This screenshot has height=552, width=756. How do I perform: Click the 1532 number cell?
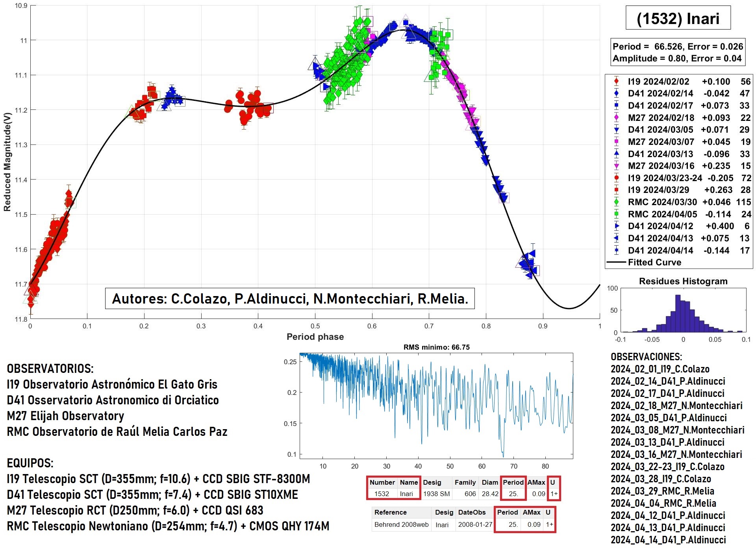(382, 494)
